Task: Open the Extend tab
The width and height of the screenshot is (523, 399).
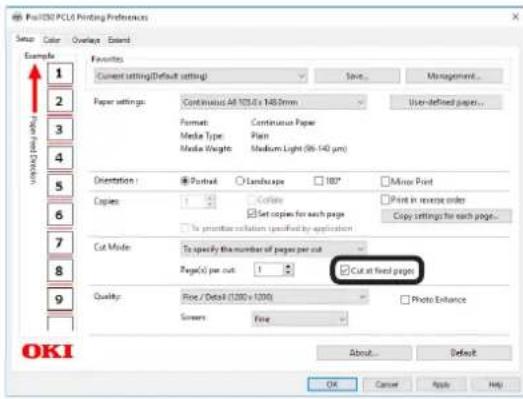Action: tap(119, 40)
